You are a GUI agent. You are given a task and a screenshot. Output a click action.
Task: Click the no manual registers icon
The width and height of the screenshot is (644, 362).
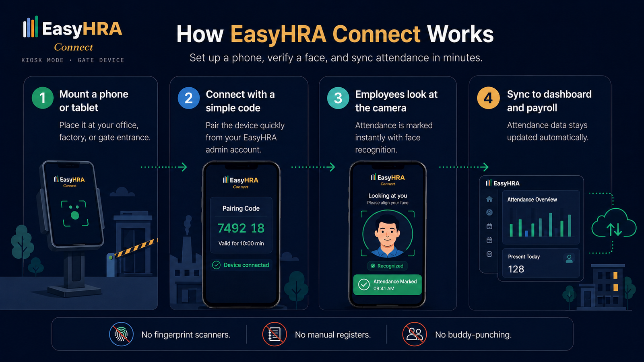pos(275,334)
